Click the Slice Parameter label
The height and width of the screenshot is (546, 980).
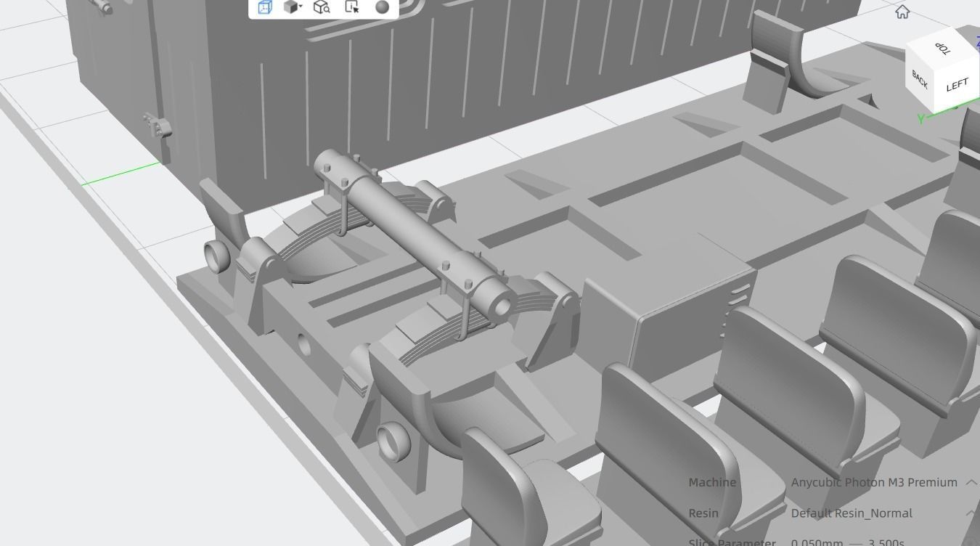click(732, 542)
